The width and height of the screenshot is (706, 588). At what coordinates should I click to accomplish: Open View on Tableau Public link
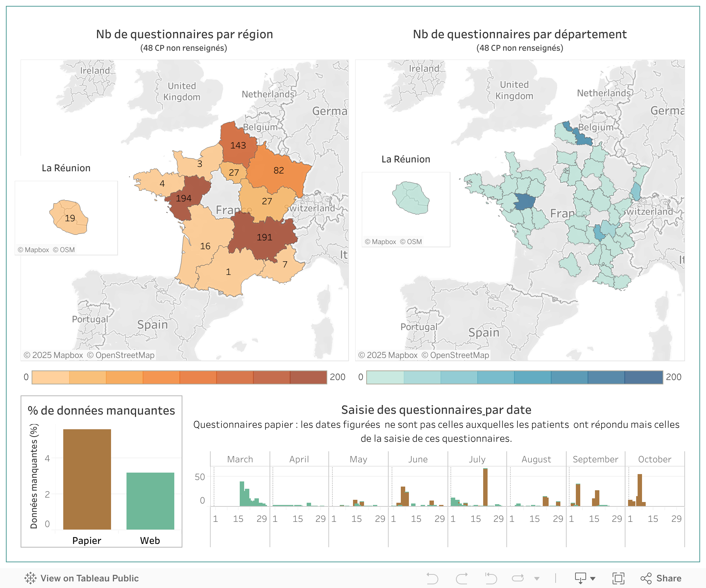[x=89, y=578]
